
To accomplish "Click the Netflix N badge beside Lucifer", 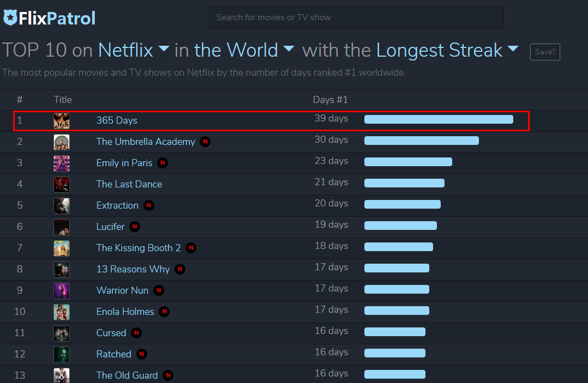I will (x=135, y=227).
